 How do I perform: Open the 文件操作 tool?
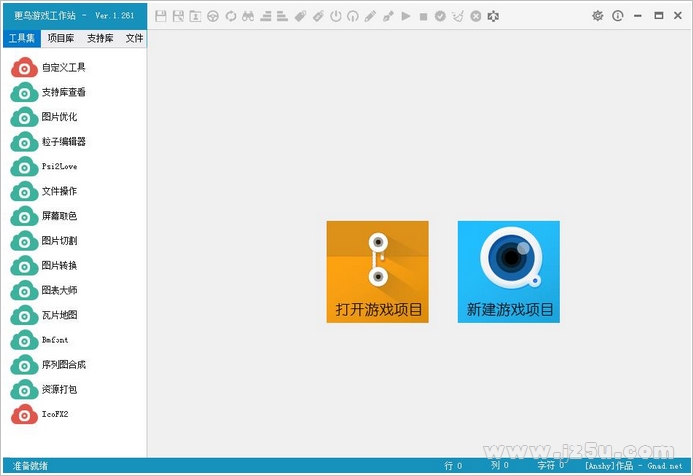pos(44,191)
